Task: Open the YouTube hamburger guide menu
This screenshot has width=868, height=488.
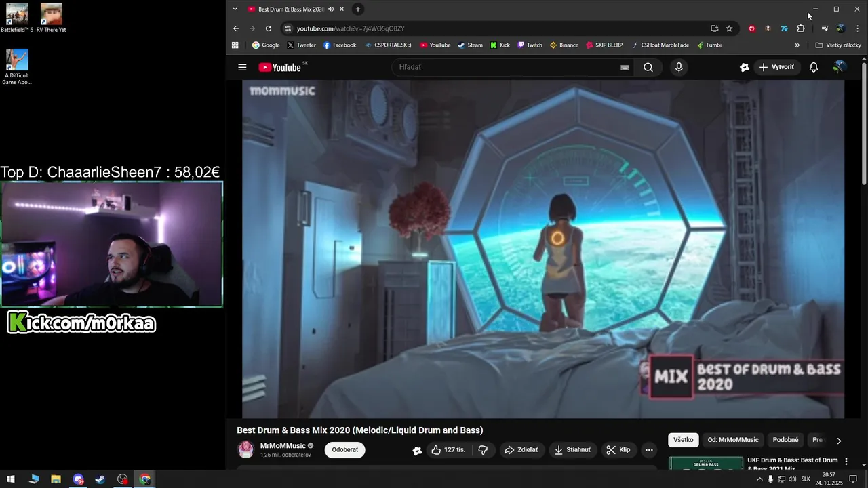Action: [242, 67]
